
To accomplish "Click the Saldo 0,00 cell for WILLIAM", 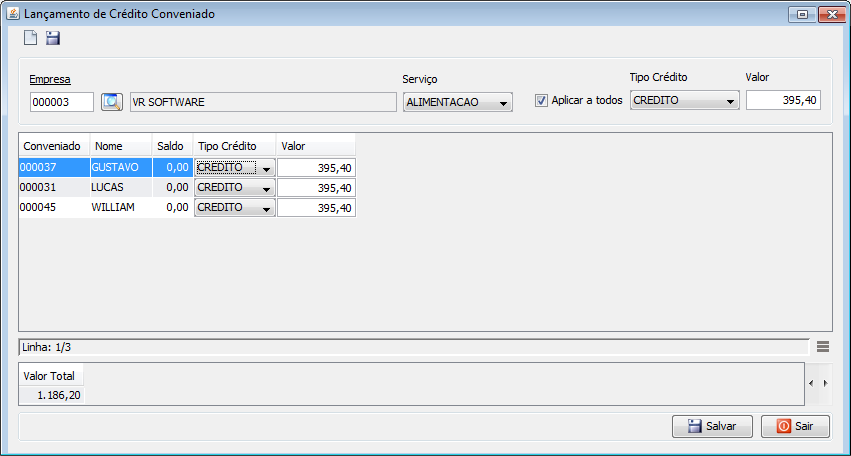I will tap(173, 208).
